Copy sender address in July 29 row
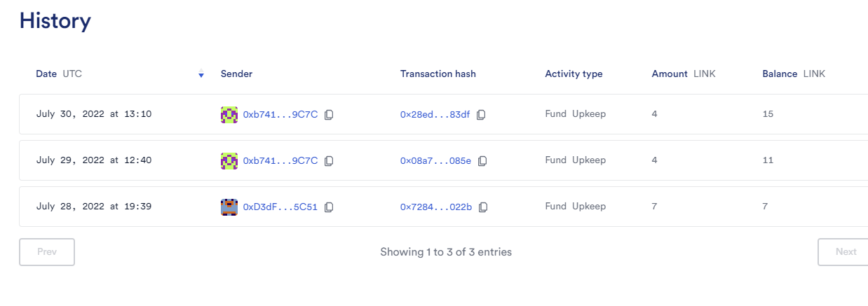 coord(329,160)
